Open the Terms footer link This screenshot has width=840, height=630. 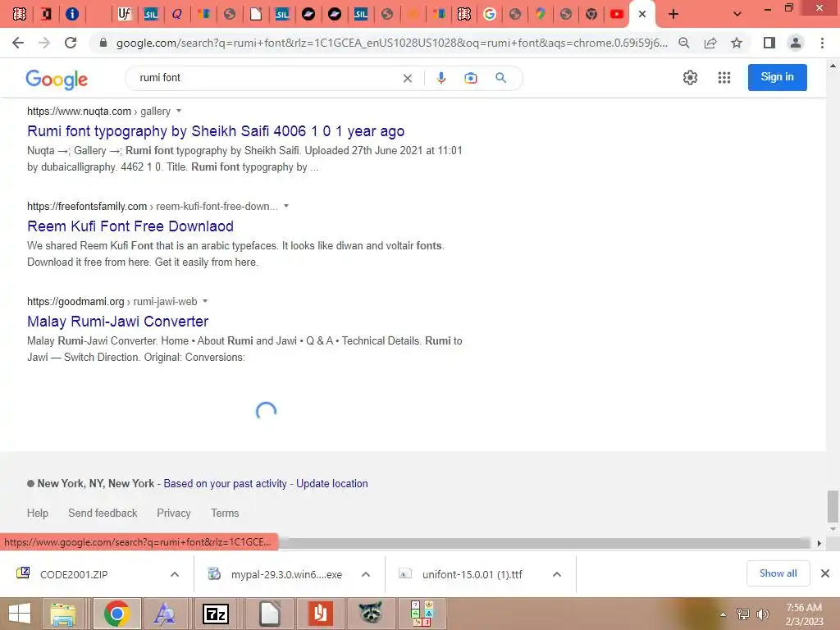click(x=225, y=513)
